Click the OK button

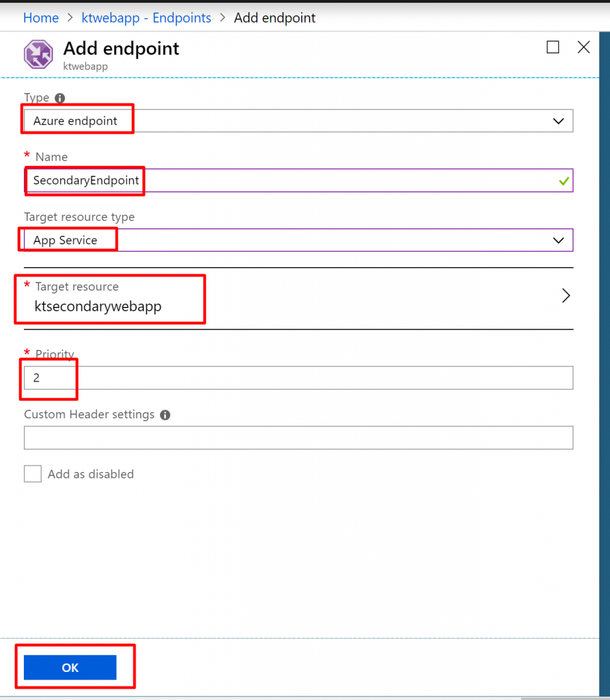tap(70, 667)
